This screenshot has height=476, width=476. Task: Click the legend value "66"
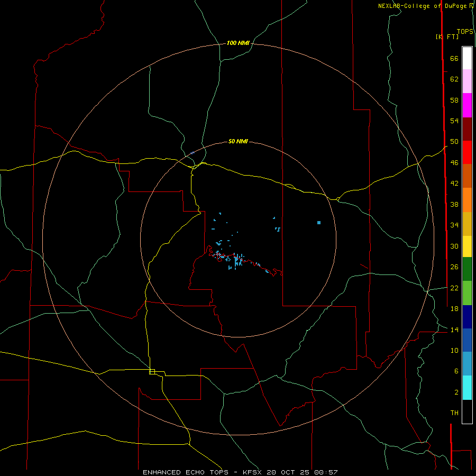[454, 58]
